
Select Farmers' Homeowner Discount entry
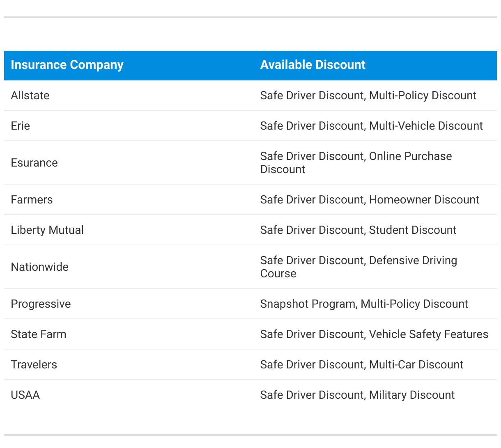(424, 200)
